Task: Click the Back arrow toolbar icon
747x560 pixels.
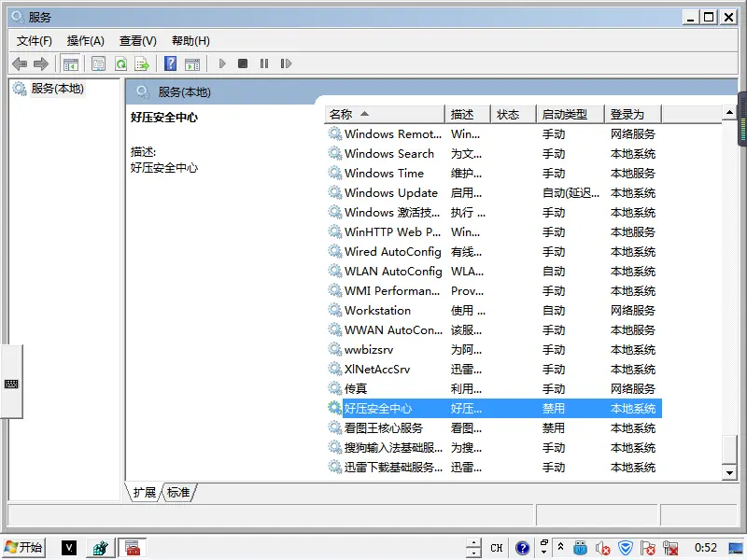Action: 20,63
